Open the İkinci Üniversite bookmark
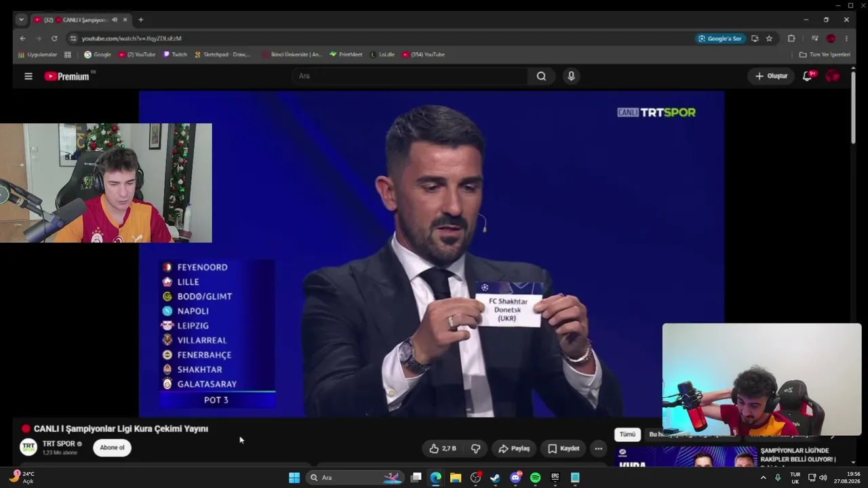 [292, 55]
